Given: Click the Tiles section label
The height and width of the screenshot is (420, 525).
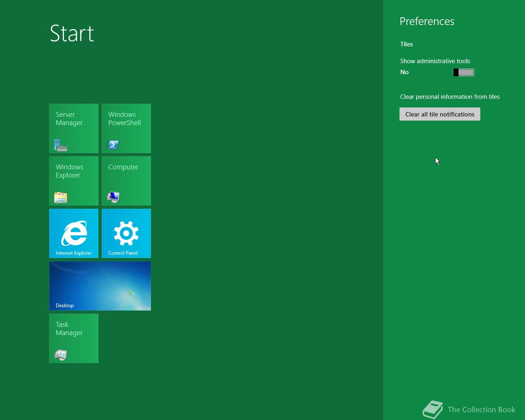Looking at the screenshot, I should point(406,44).
